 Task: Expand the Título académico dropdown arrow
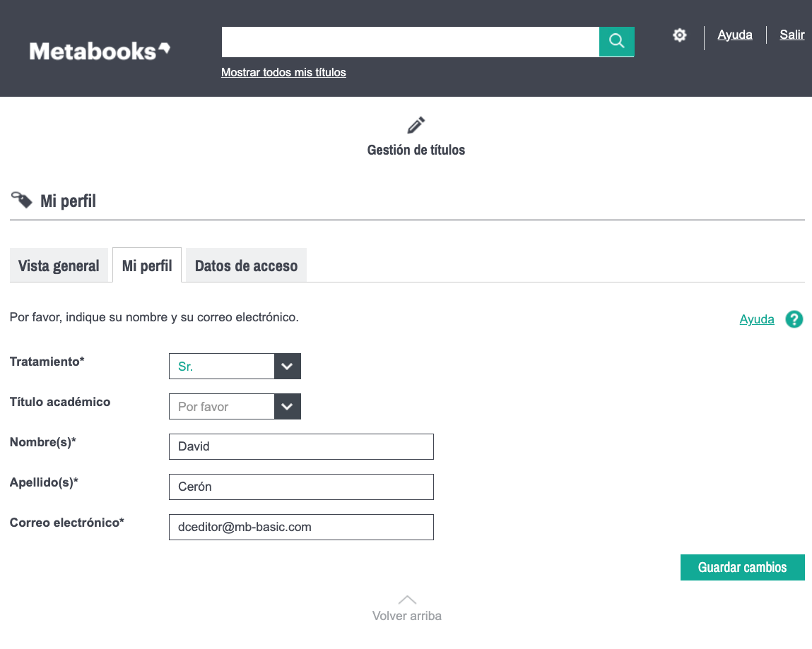[287, 407]
